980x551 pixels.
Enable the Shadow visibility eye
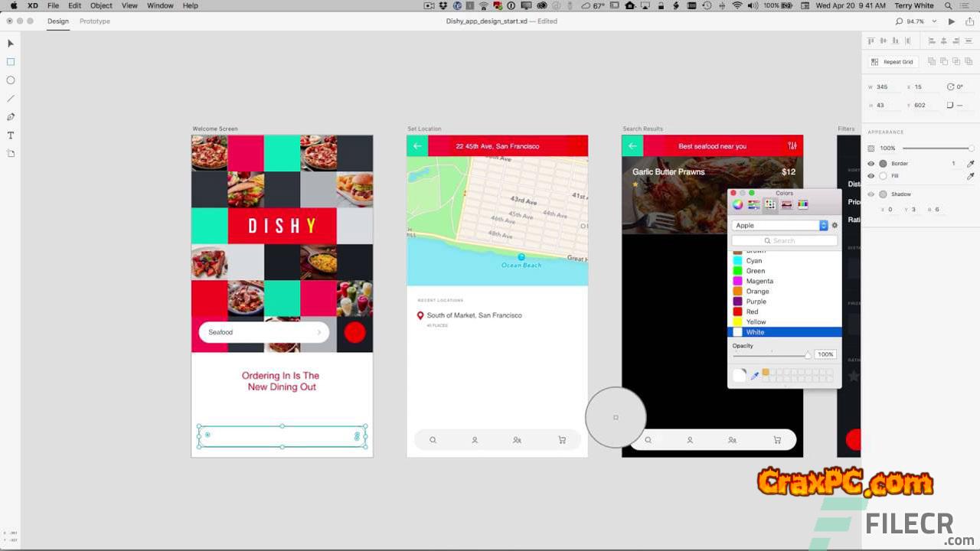871,194
